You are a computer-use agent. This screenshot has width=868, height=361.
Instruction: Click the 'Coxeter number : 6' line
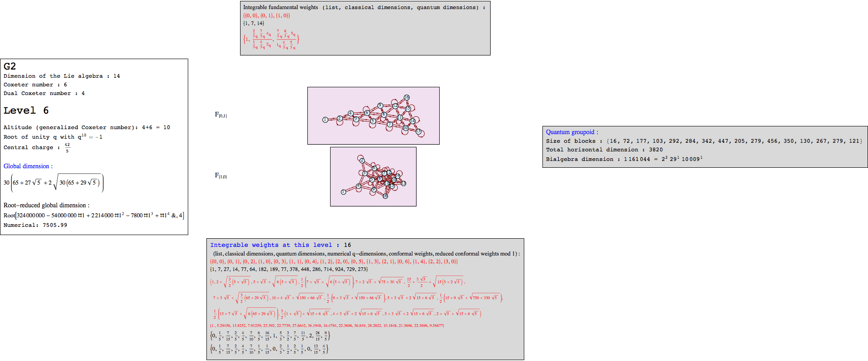coord(35,85)
